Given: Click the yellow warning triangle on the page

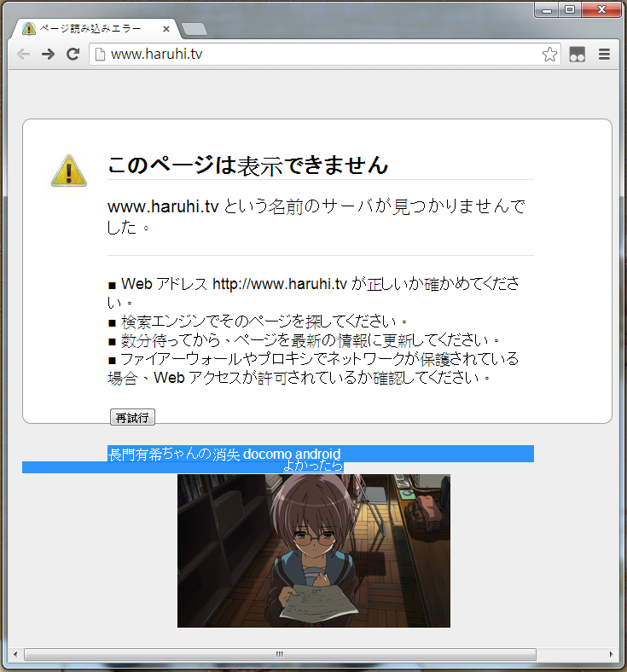Looking at the screenshot, I should [69, 171].
